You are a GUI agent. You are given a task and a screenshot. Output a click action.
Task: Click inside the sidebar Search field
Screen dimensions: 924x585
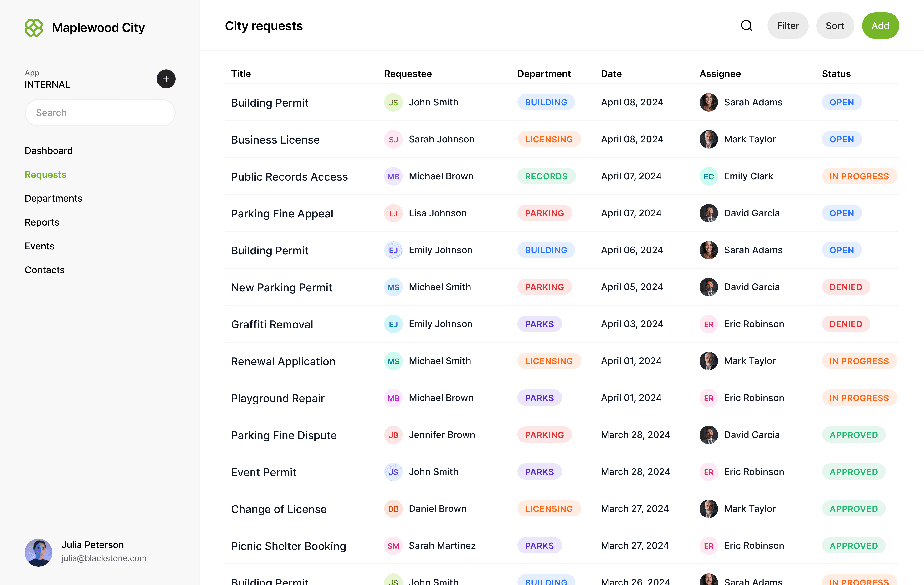(x=100, y=112)
